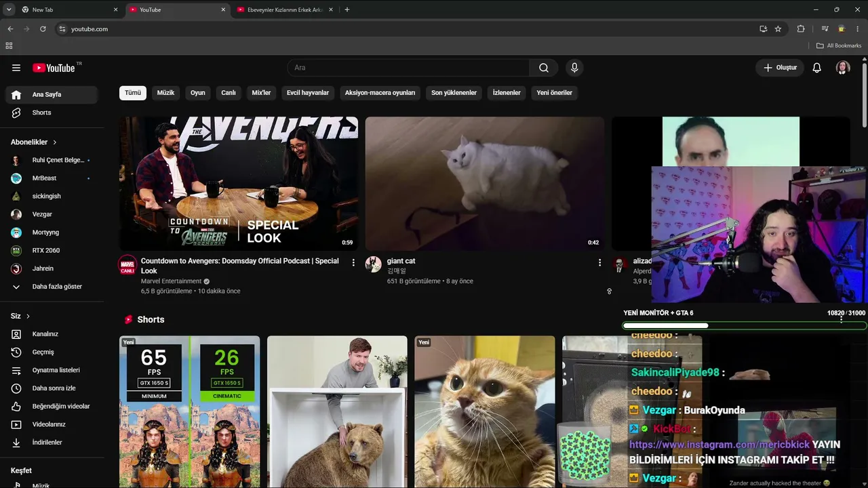Viewport: 868px width, 488px height.
Task: Select the Tümü filter chip
Action: tap(133, 93)
